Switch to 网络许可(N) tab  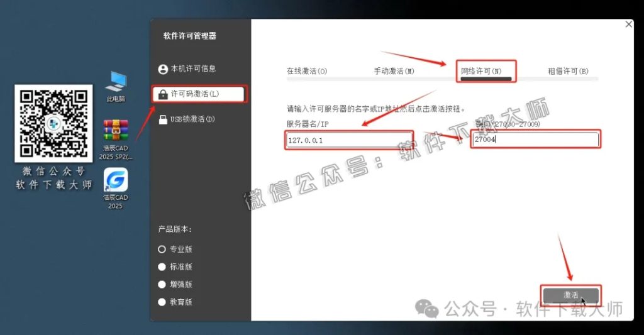(x=481, y=71)
